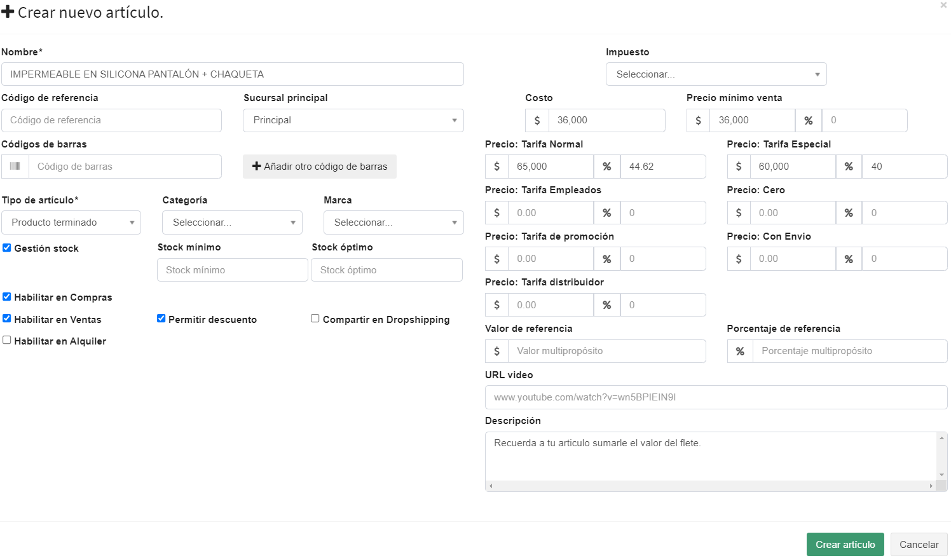Expand the Tipo de artículo dropdown
This screenshot has height=560, width=951.
pos(71,222)
